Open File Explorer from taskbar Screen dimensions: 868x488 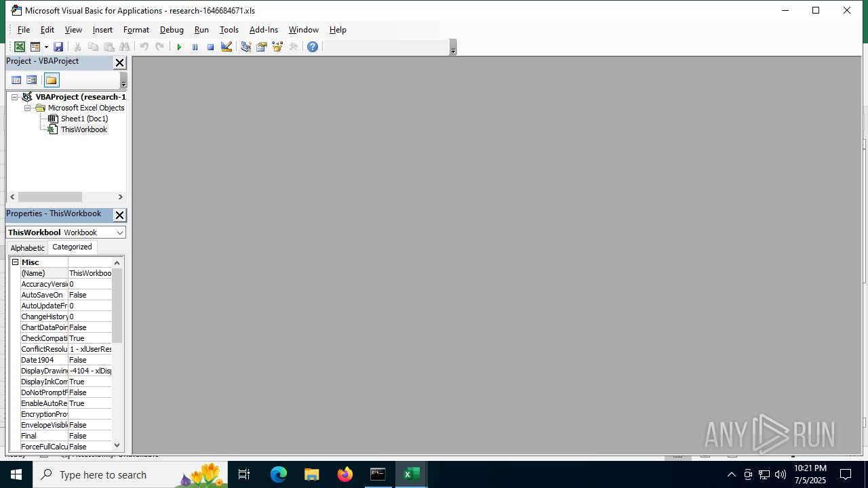(x=311, y=474)
